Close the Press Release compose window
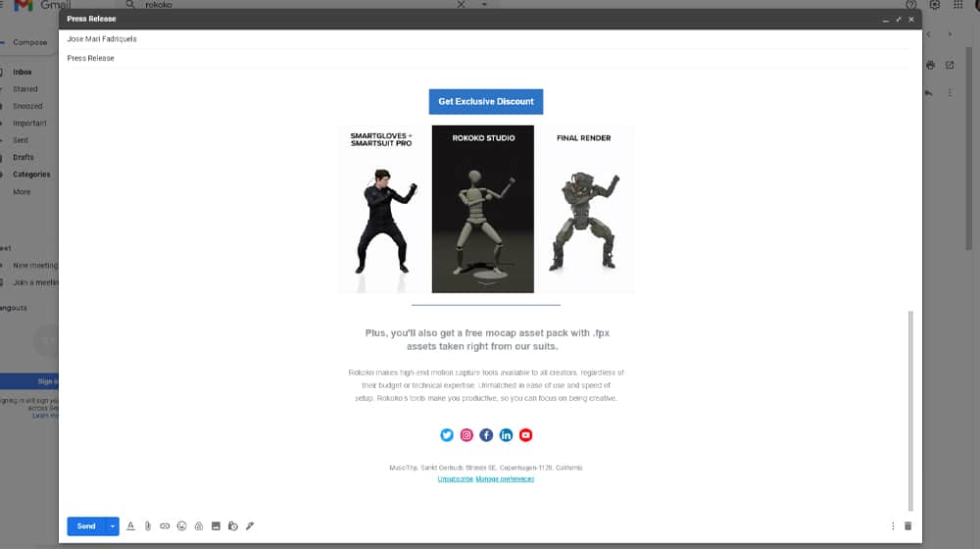Image resolution: width=980 pixels, height=549 pixels. [x=911, y=20]
